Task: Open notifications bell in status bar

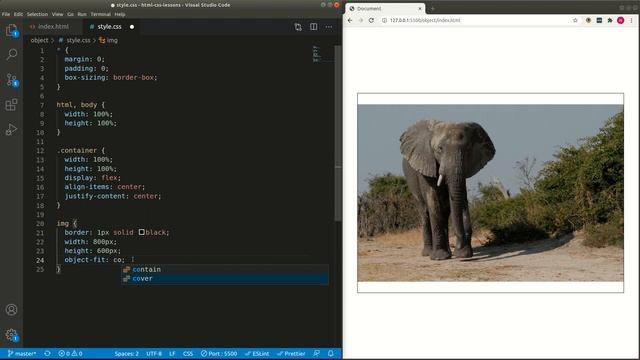Action: (331, 353)
